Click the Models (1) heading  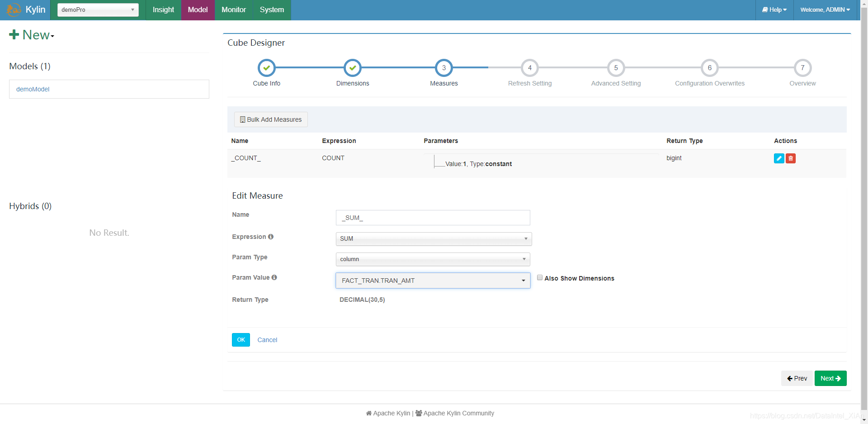[30, 66]
